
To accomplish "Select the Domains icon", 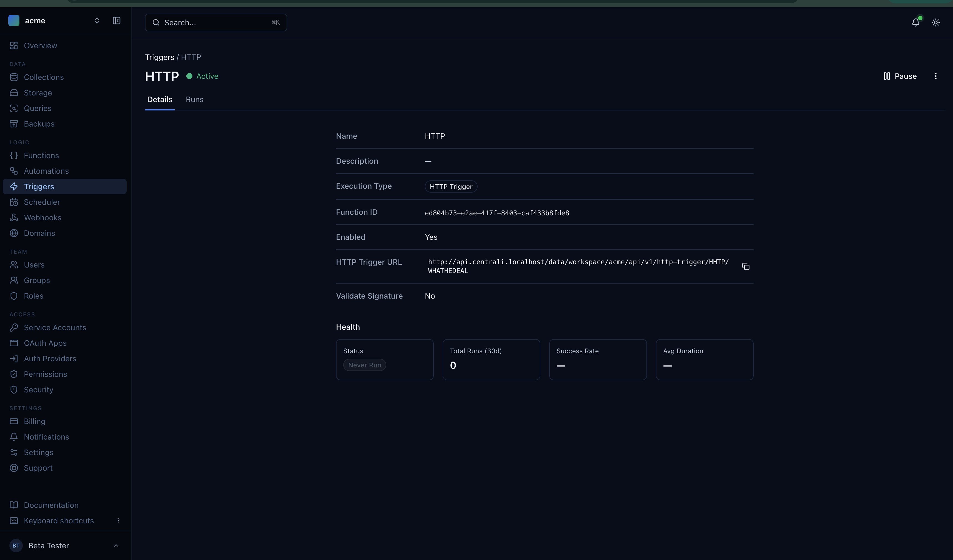I will [x=14, y=233].
